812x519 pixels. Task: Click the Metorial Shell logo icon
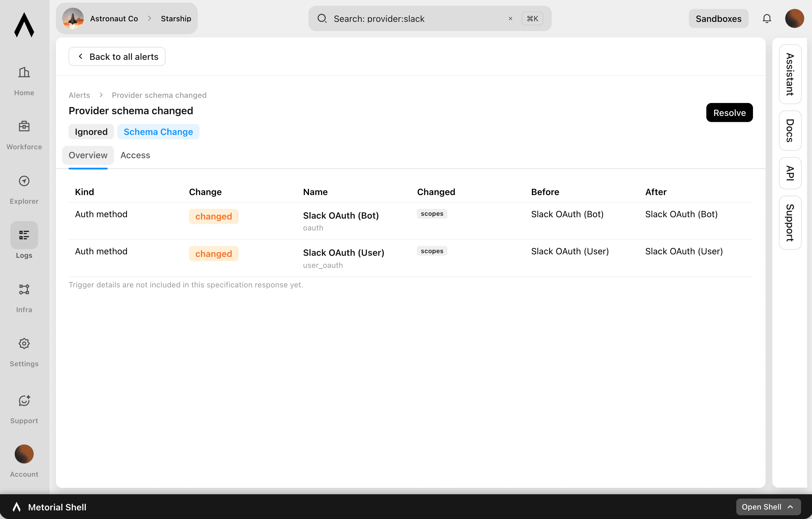pos(16,507)
